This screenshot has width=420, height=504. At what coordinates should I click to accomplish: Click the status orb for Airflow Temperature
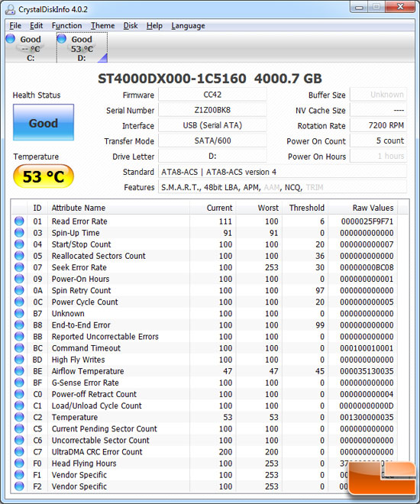(x=19, y=371)
